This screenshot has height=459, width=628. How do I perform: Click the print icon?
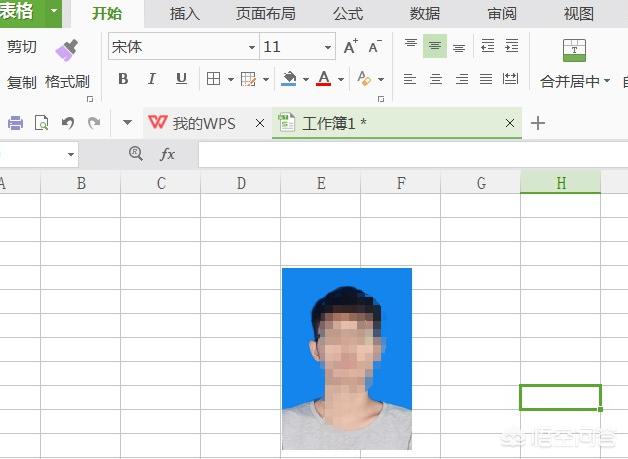click(15, 123)
